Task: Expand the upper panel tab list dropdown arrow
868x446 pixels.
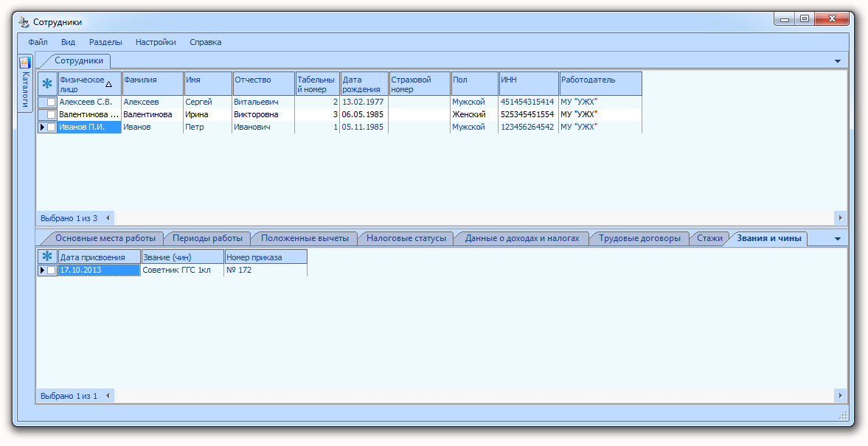Action: (x=838, y=61)
